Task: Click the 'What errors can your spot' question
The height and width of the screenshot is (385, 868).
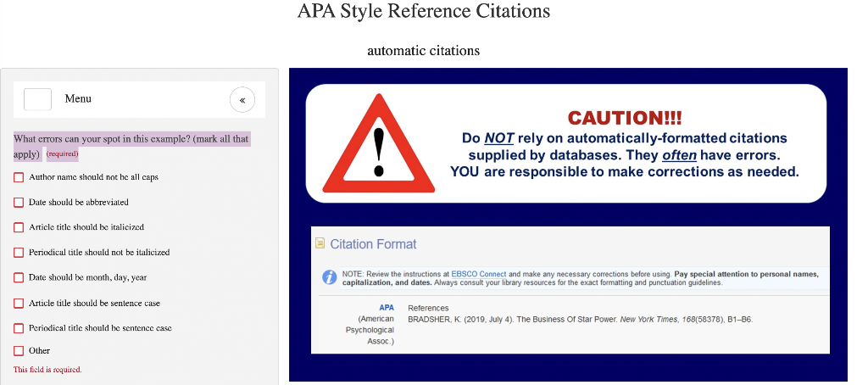Action: (131, 146)
